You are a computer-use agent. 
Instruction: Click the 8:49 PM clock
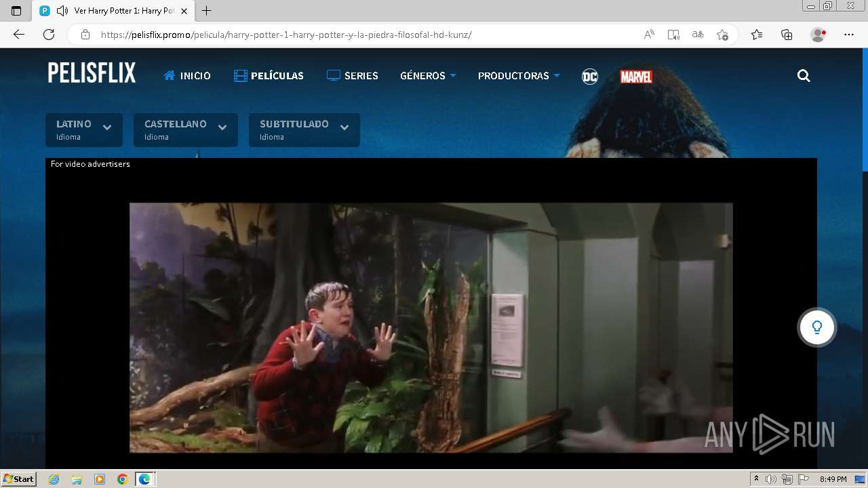(833, 479)
